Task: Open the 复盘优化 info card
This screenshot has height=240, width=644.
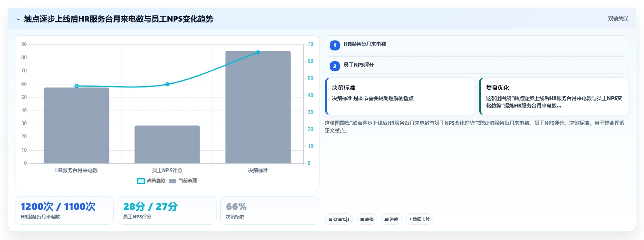Action: click(554, 96)
